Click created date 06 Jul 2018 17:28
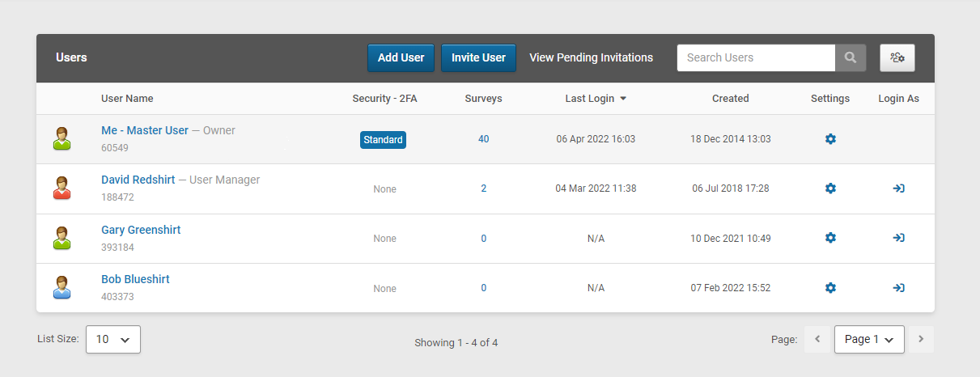 731,188
